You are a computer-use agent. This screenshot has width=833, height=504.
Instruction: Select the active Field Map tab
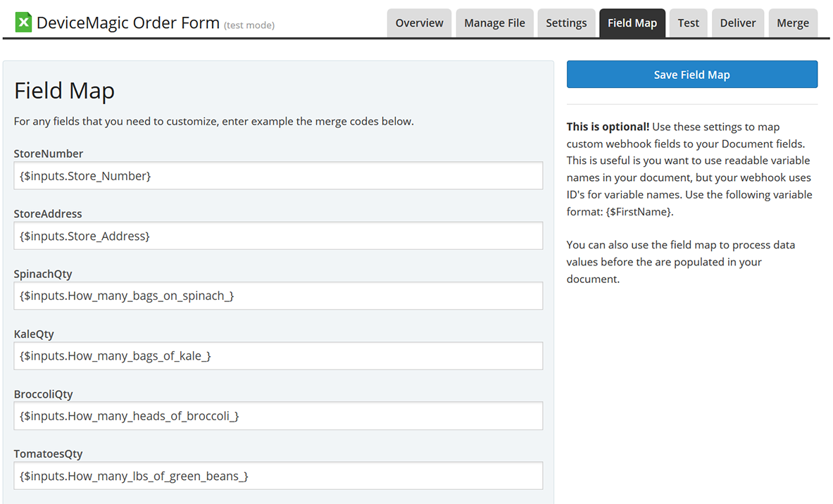(x=632, y=23)
